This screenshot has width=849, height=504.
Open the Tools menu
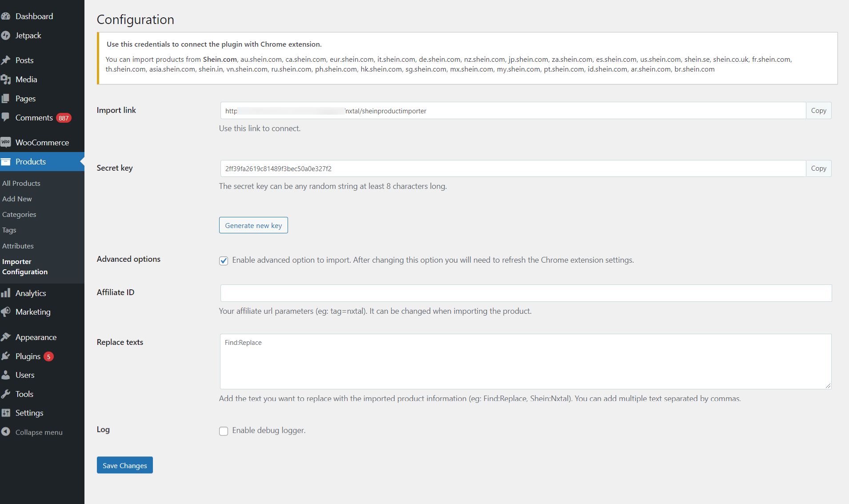click(x=24, y=394)
